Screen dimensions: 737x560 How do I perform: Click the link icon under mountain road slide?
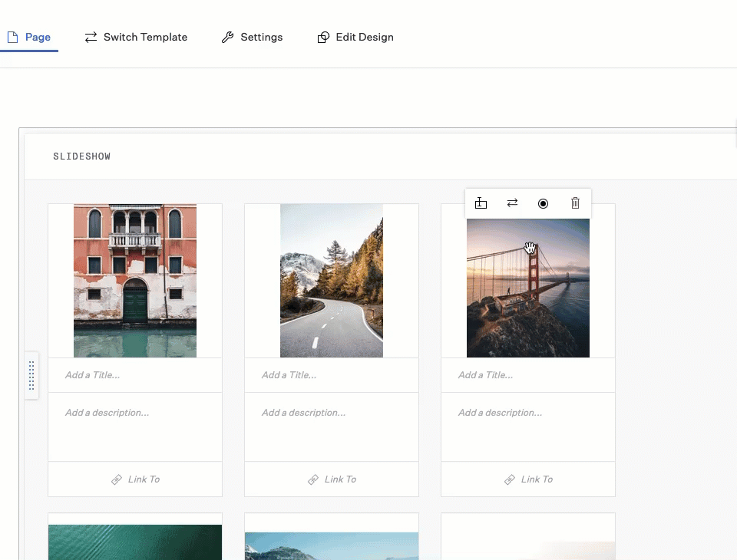[x=313, y=479]
